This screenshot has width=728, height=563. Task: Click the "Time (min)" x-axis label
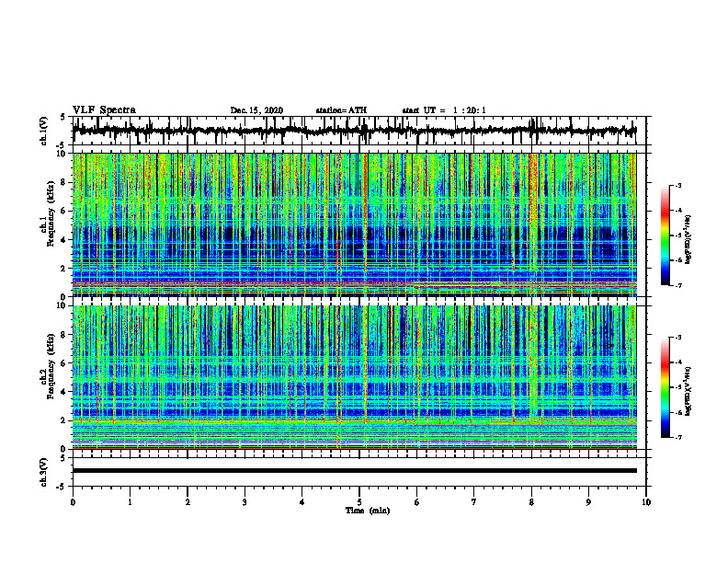368,511
